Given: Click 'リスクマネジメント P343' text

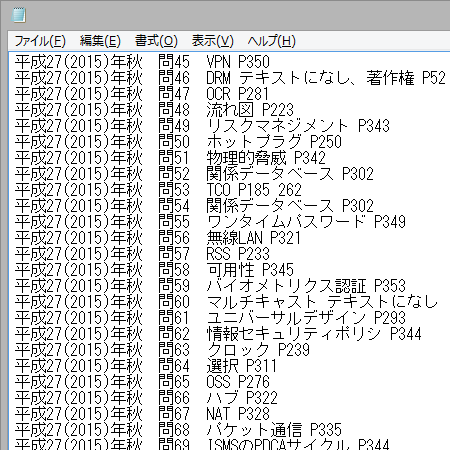Looking at the screenshot, I should pyautogui.click(x=298, y=126).
